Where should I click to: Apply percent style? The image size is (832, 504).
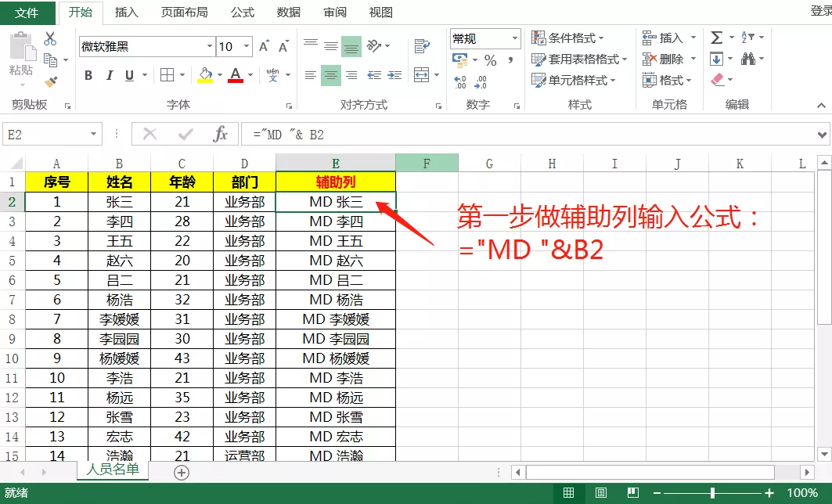(x=491, y=60)
